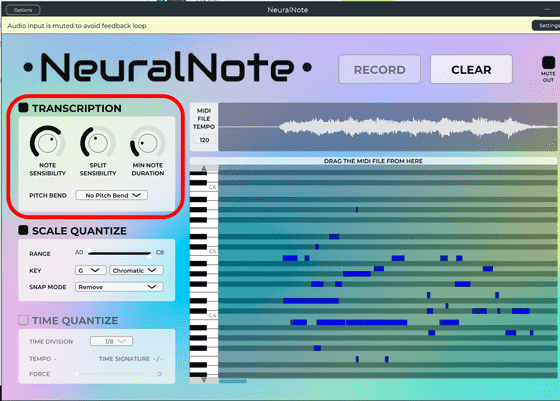Open the Time Division 1/8 dropdown
This screenshot has height=401, width=560.
click(x=111, y=341)
